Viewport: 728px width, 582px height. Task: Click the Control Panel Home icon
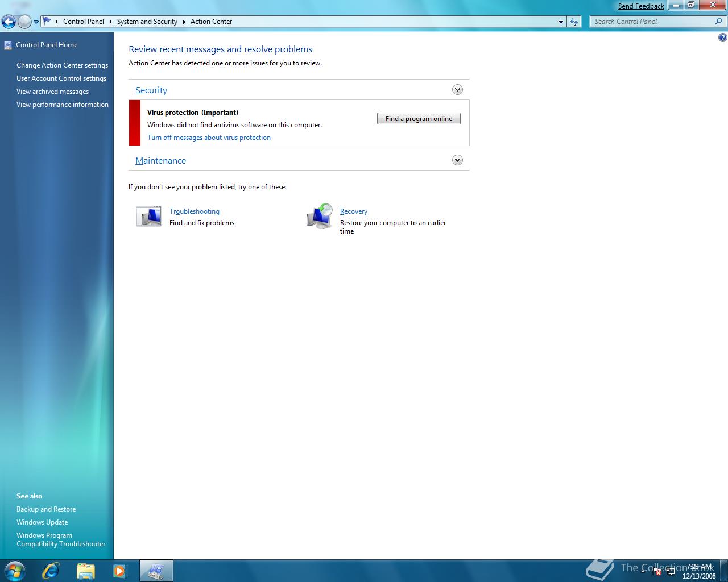[x=8, y=45]
